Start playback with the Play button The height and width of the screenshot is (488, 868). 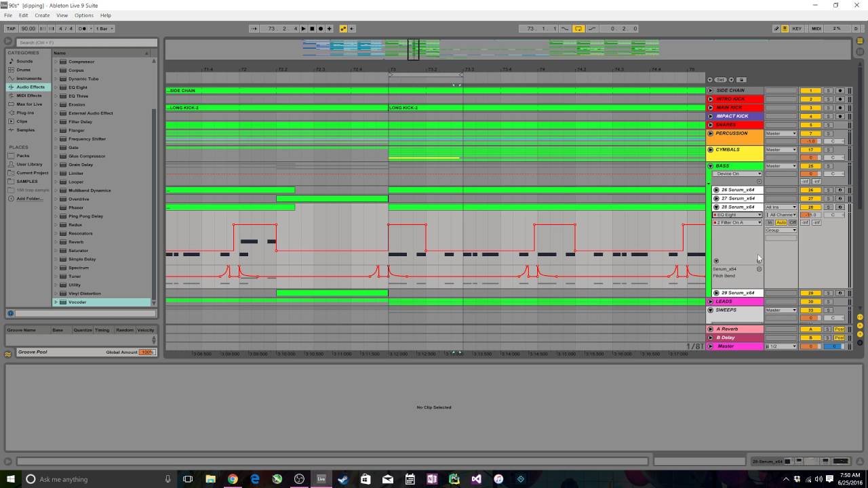[x=303, y=28]
